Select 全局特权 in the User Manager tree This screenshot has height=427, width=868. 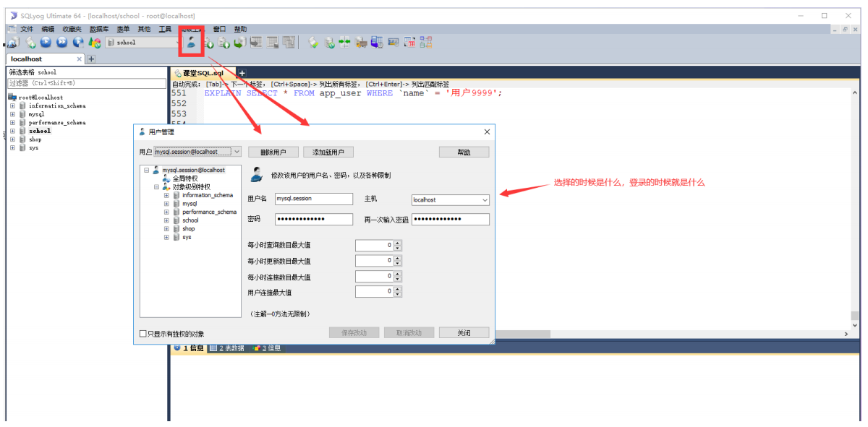(x=185, y=178)
